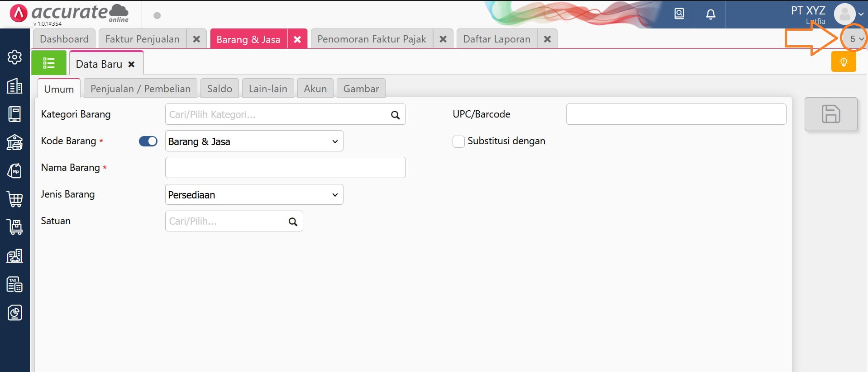
Task: Open the open tabs count dropdown
Action: [x=856, y=39]
